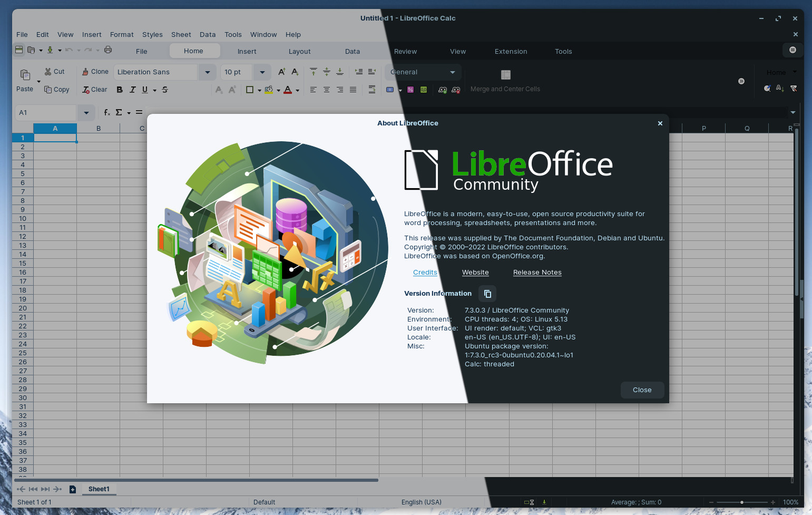Image resolution: width=812 pixels, height=515 pixels.
Task: Open the underline style dropdown arrow
Action: coord(155,90)
